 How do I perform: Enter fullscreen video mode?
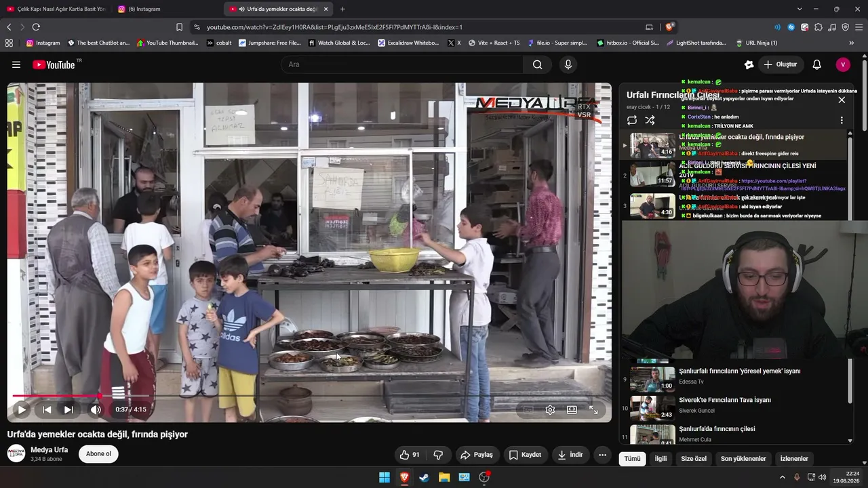593,409
